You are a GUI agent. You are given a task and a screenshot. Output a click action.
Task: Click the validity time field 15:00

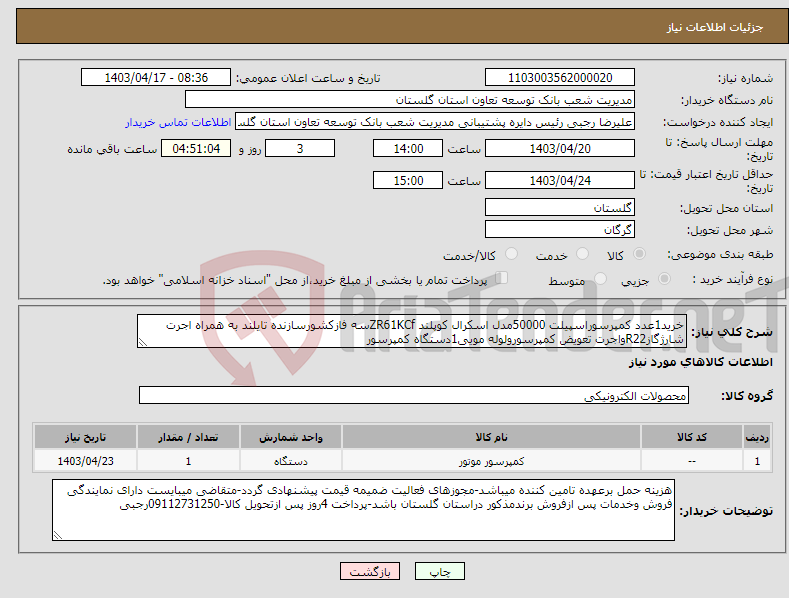[x=408, y=180]
